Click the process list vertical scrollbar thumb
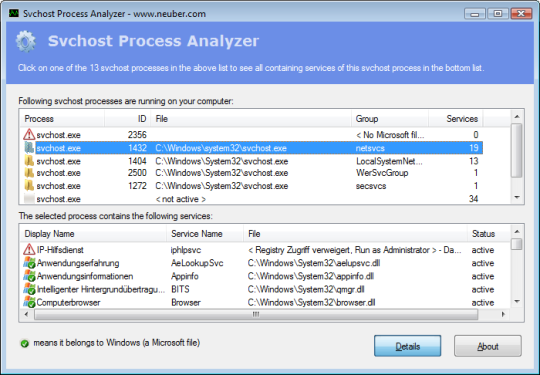 517,150
